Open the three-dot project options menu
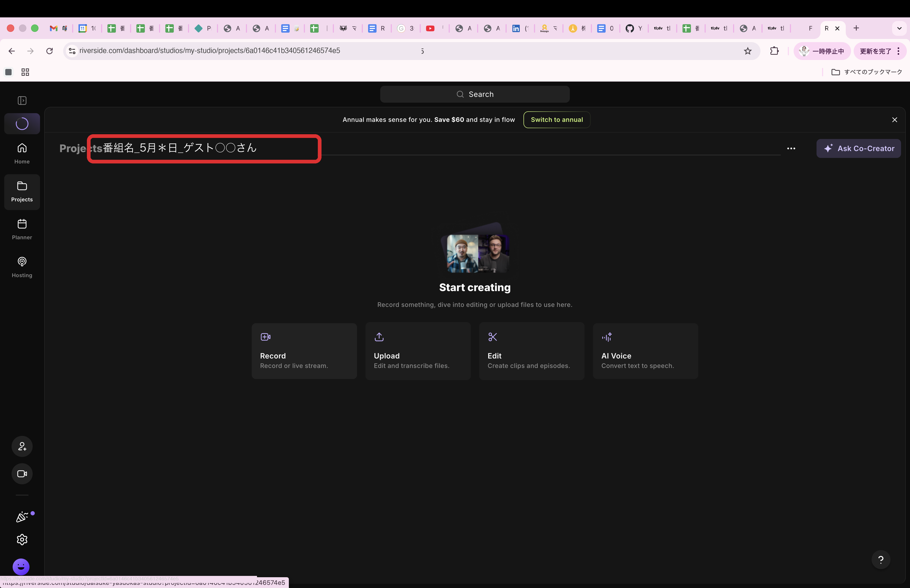910x588 pixels. tap(791, 148)
